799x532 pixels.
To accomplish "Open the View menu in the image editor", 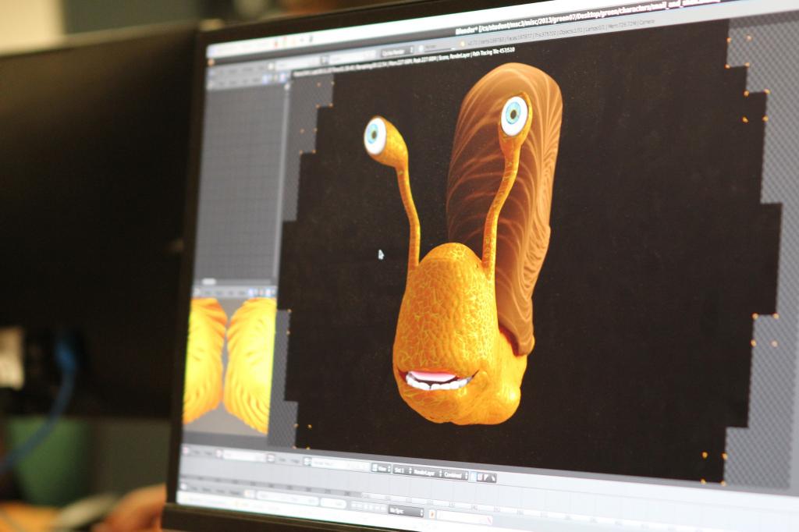I will tap(382, 467).
